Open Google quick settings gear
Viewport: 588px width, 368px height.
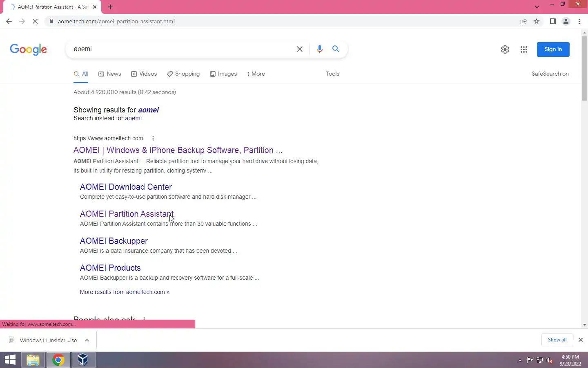pyautogui.click(x=505, y=49)
